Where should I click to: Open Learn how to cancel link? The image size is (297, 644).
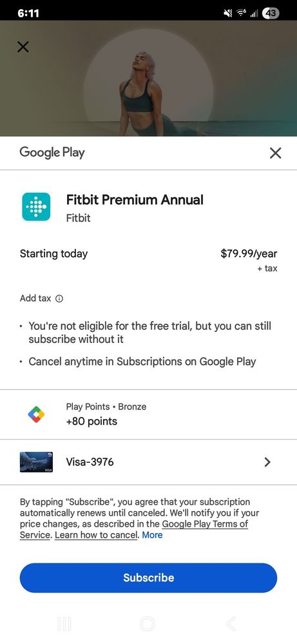tap(96, 535)
